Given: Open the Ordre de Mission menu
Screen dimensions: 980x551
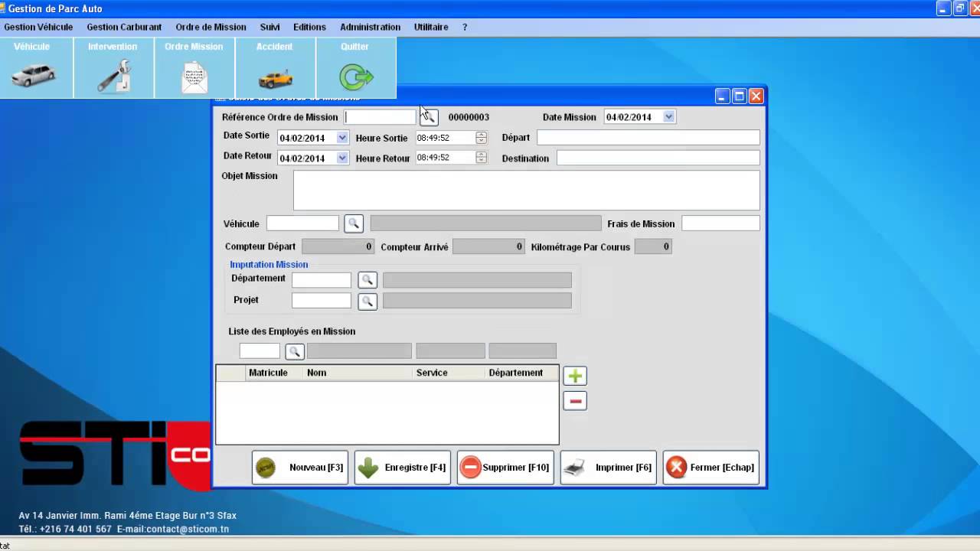Looking at the screenshot, I should [x=211, y=27].
